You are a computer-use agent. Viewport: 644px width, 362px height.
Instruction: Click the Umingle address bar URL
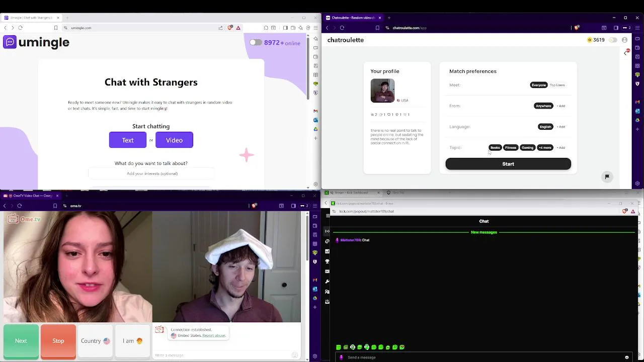(81, 28)
